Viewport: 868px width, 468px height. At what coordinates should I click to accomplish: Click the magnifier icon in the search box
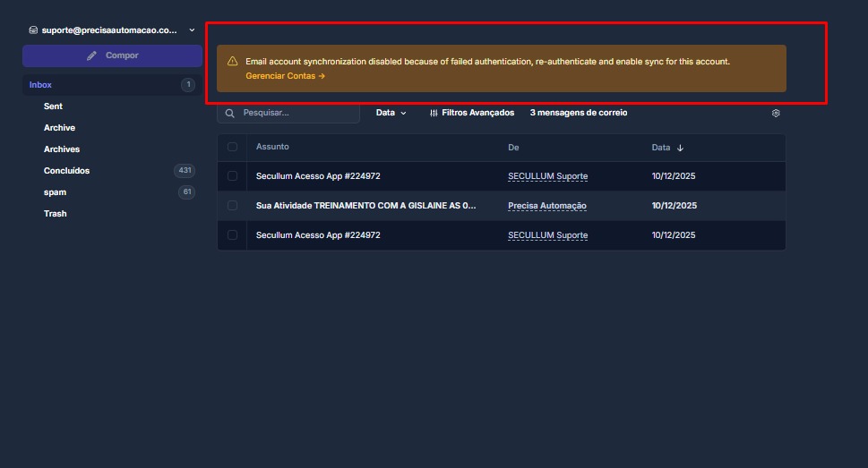click(230, 114)
